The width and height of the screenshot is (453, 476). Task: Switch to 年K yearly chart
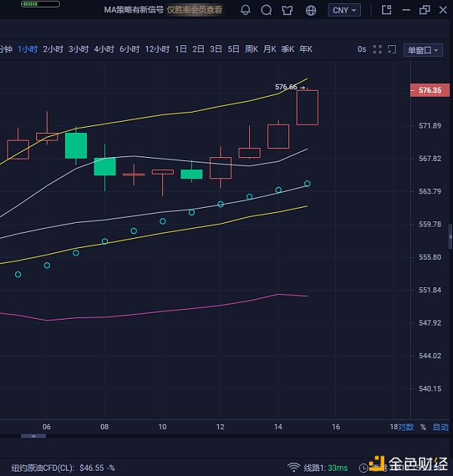306,49
